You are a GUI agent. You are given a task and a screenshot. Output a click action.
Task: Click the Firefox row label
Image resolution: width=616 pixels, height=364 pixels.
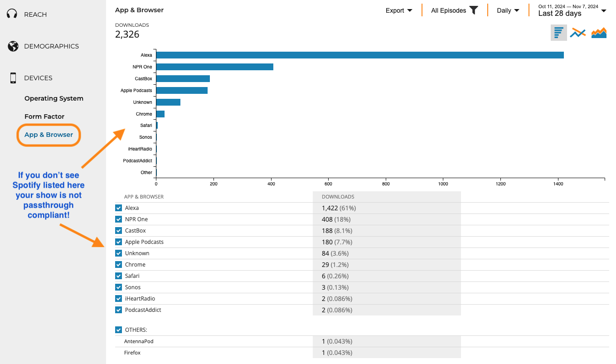(x=132, y=353)
